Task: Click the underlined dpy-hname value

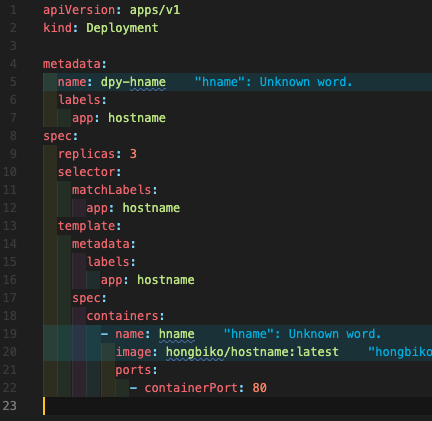Action: coord(133,82)
